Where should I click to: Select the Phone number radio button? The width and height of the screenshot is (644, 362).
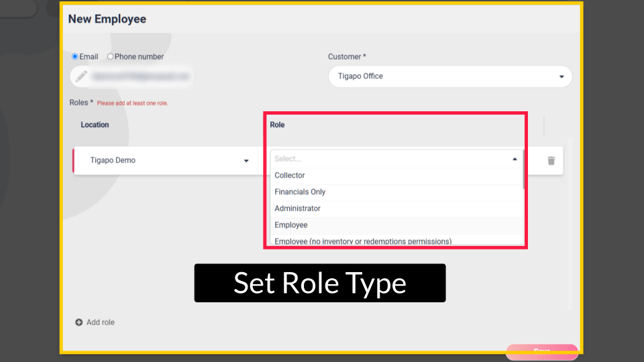111,57
